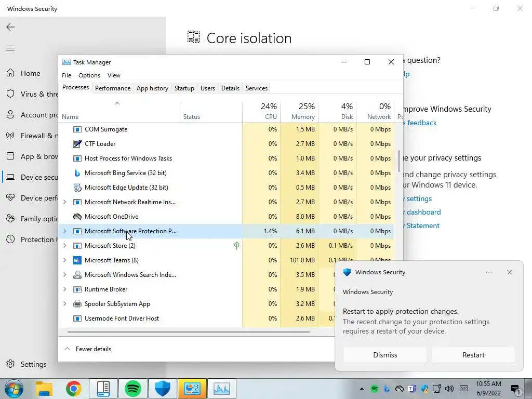This screenshot has height=399, width=532.
Task: Open the Options menu in Task Manager
Action: 89,75
